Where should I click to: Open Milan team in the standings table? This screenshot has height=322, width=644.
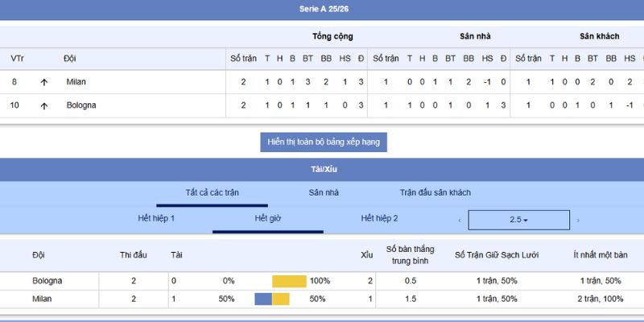pyautogui.click(x=76, y=82)
